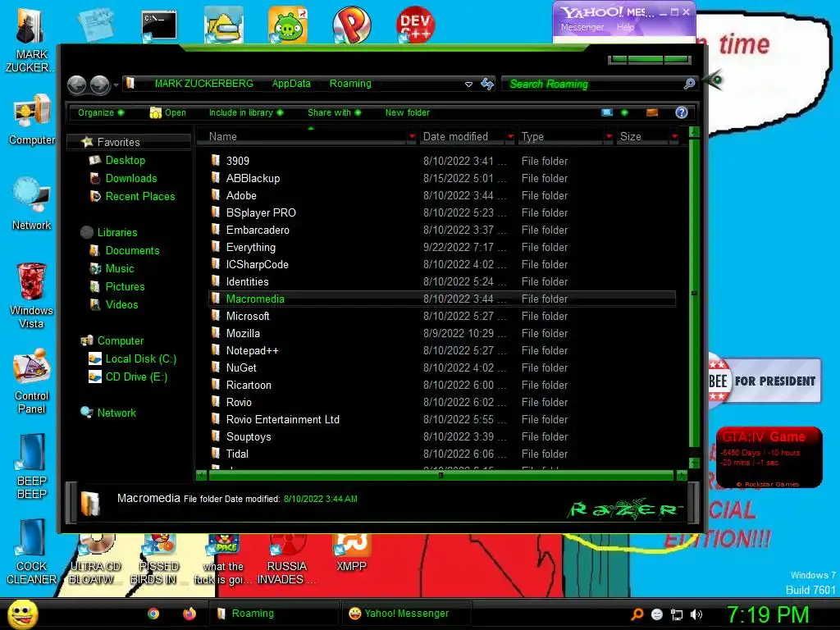Click the vertical scrollbar thumb in file list

pos(694,293)
